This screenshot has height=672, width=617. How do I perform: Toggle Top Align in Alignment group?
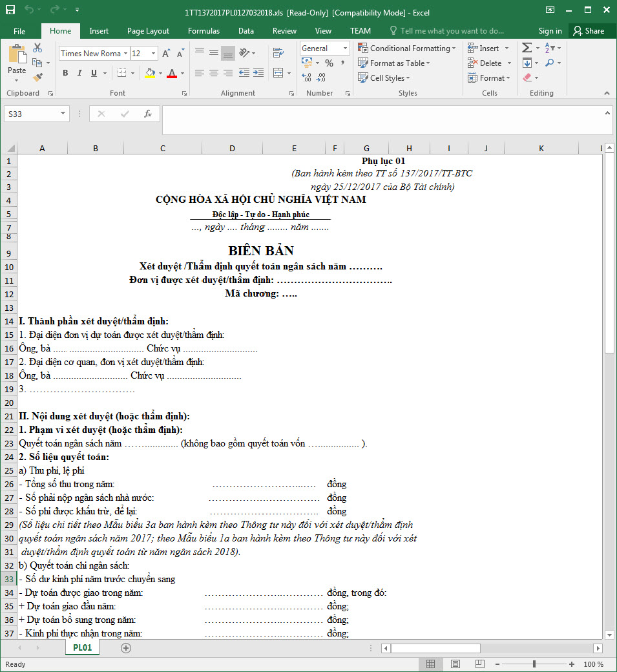pyautogui.click(x=200, y=52)
